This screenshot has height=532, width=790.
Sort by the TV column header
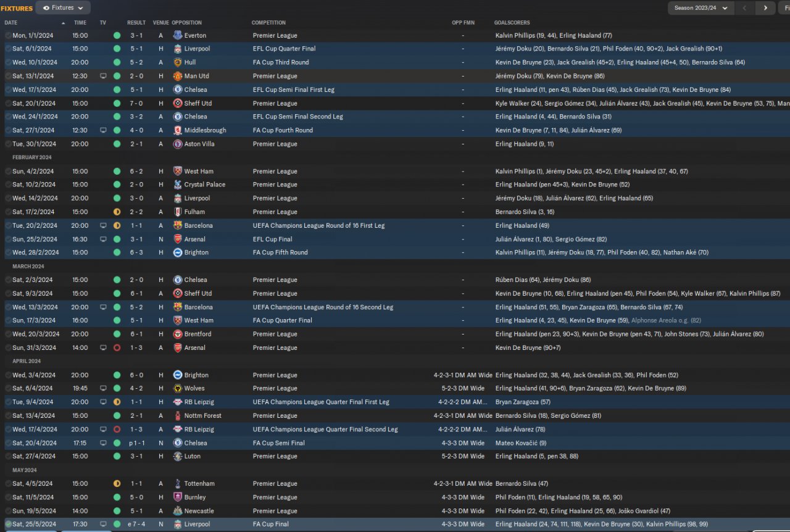point(103,23)
